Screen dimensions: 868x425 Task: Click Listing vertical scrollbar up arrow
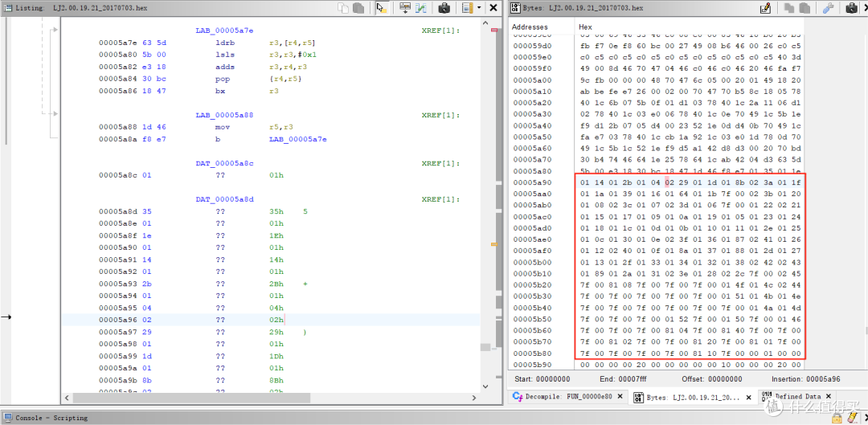[x=485, y=24]
